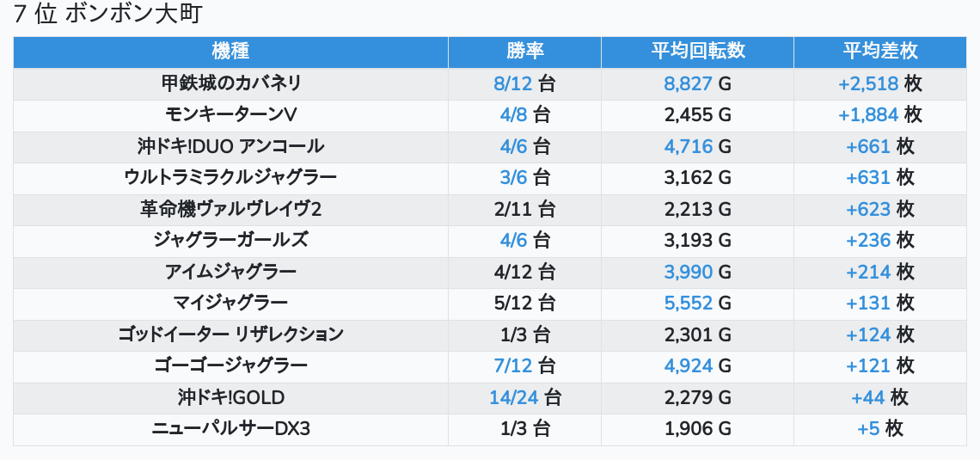Click the 14/24 win rate value
Viewport: 980px width, 460px height.
[x=513, y=397]
